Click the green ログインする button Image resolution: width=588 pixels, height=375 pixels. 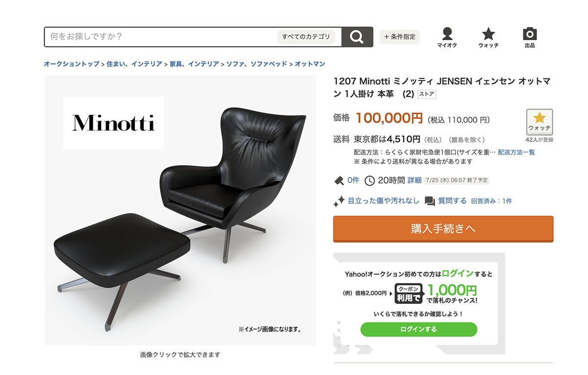[x=418, y=329]
